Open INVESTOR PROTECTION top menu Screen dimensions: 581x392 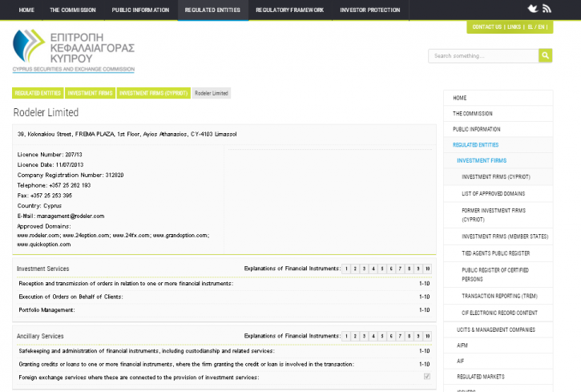click(x=370, y=10)
